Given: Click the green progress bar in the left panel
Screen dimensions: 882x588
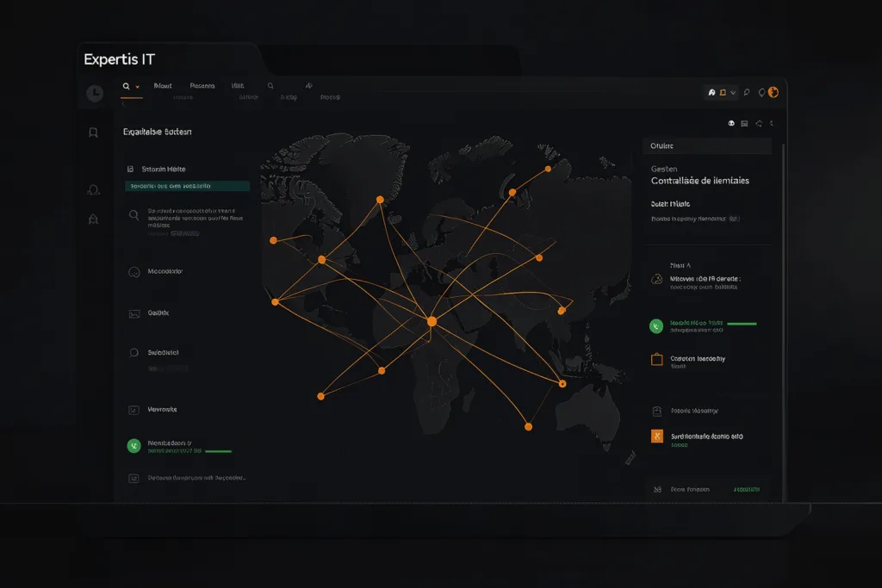Looking at the screenshot, I should 218,451.
